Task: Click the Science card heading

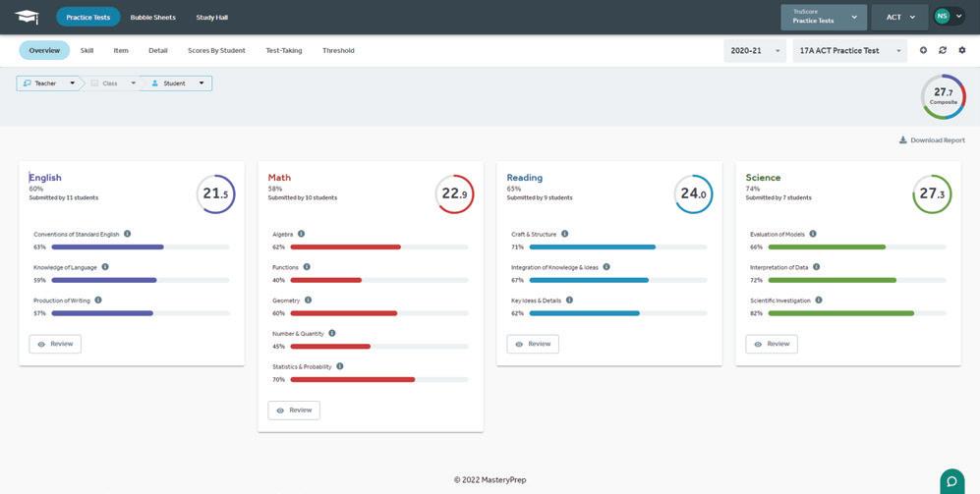Action: pyautogui.click(x=763, y=178)
